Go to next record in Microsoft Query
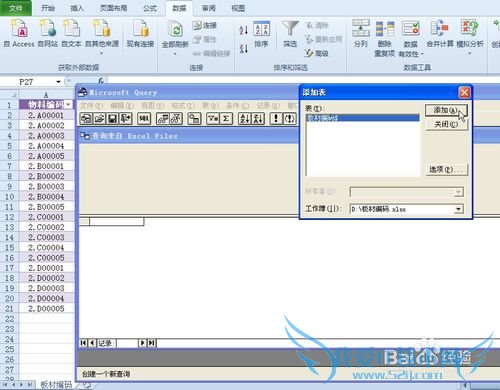 click(142, 343)
